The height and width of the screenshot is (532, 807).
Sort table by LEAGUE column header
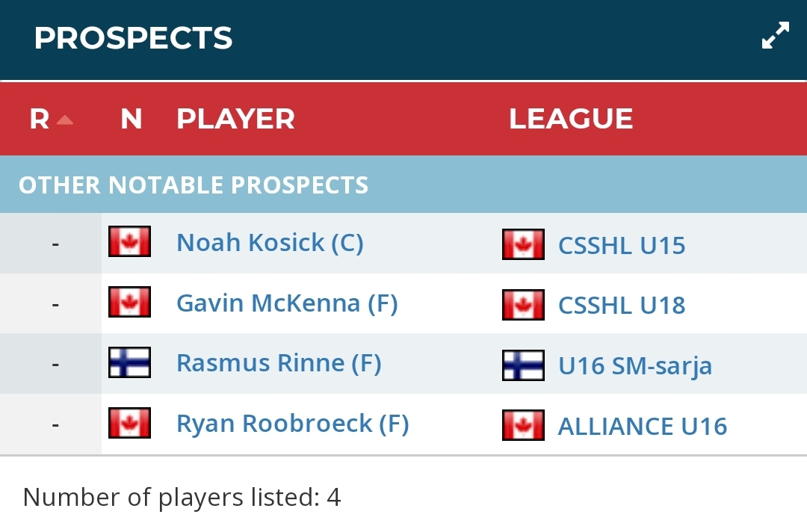tap(571, 119)
